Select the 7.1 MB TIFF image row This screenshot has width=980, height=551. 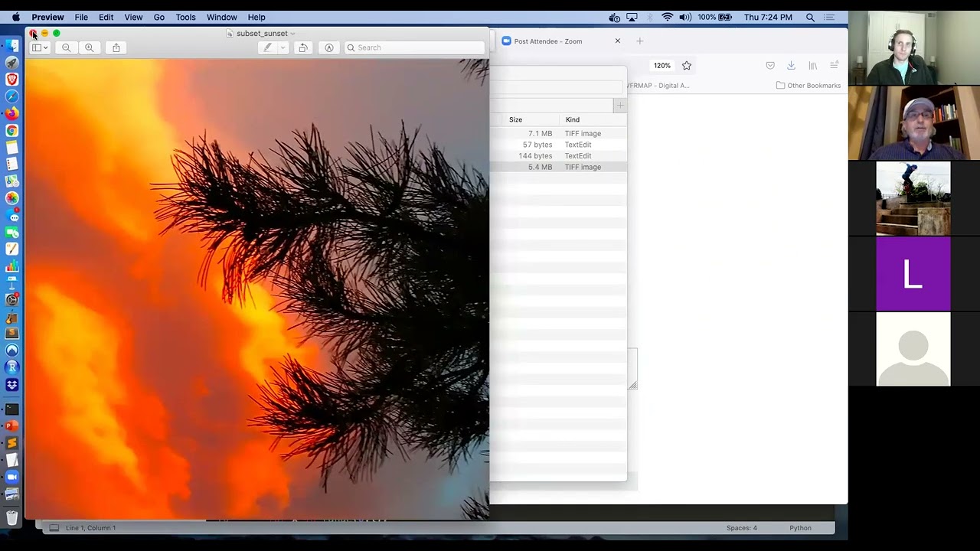[558, 133]
